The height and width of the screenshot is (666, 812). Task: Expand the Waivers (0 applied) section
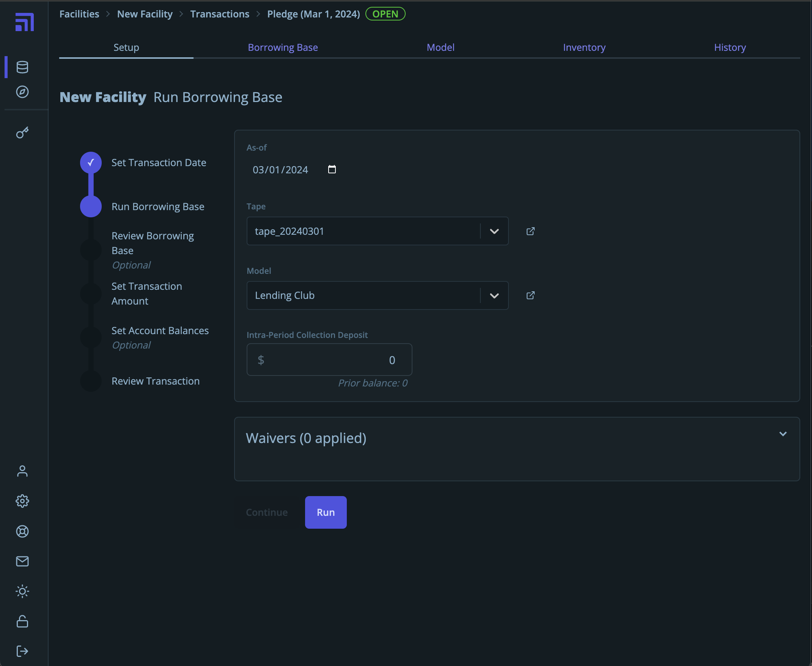(783, 434)
